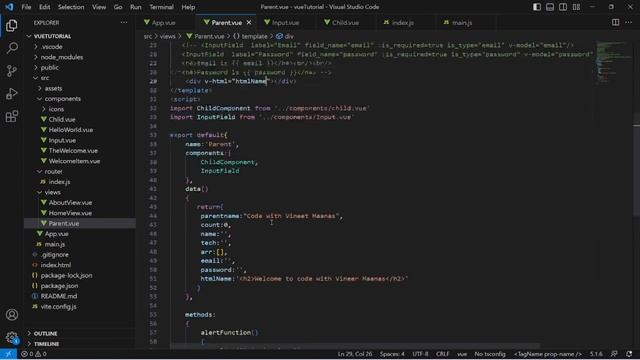
Task: Open the View menu
Action: tap(99, 7)
